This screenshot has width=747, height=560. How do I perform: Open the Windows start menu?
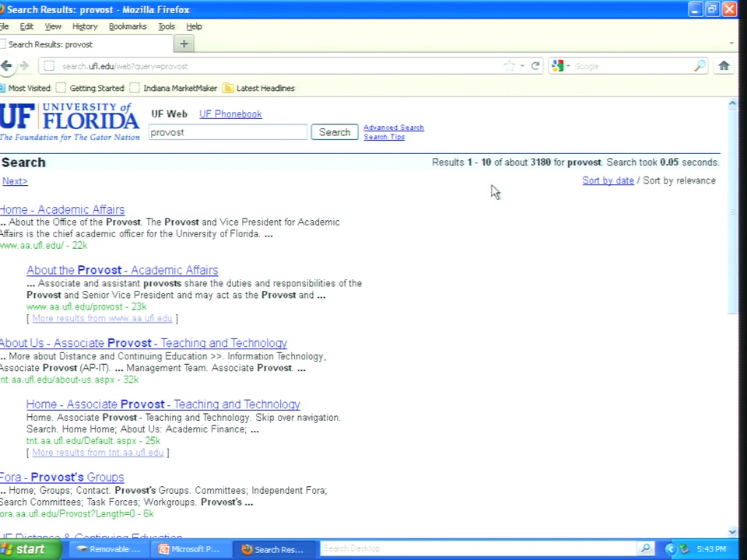click(30, 549)
